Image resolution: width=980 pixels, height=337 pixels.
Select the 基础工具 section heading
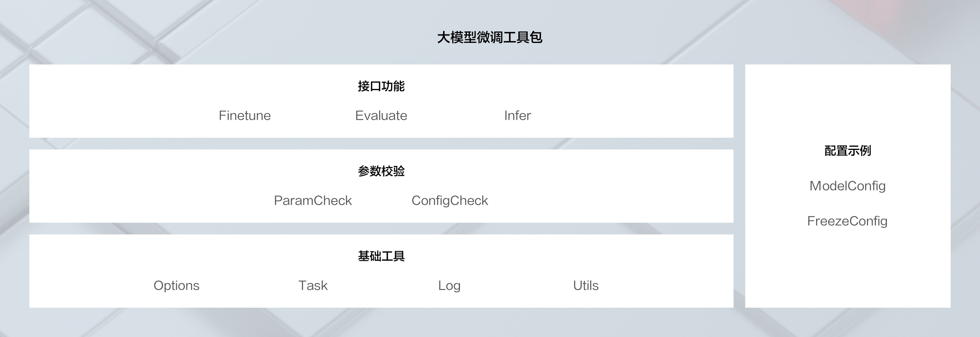coord(381,256)
